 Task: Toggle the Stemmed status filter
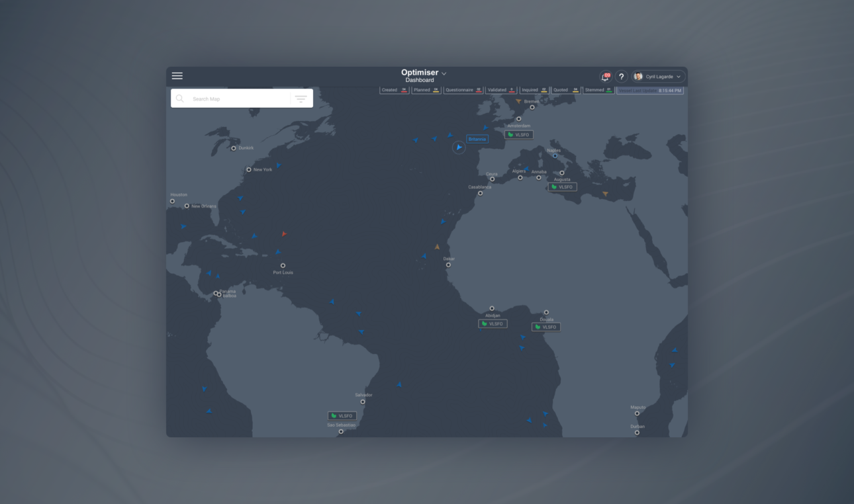coord(598,90)
